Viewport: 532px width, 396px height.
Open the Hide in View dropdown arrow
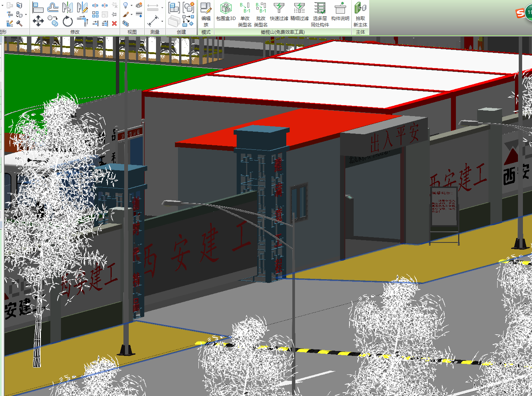131,6
